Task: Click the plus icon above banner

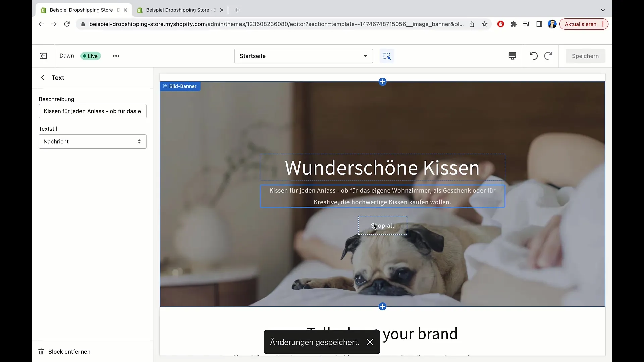Action: [x=382, y=81]
